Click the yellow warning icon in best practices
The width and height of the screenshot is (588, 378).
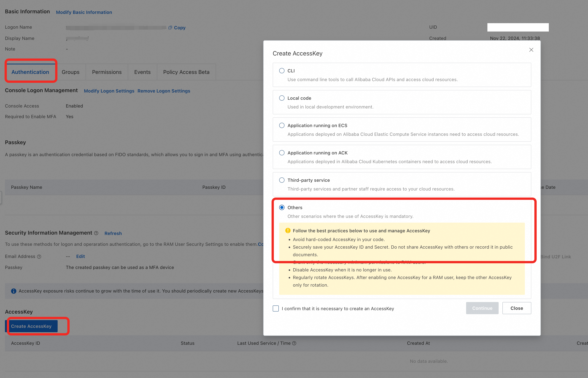[x=288, y=230]
